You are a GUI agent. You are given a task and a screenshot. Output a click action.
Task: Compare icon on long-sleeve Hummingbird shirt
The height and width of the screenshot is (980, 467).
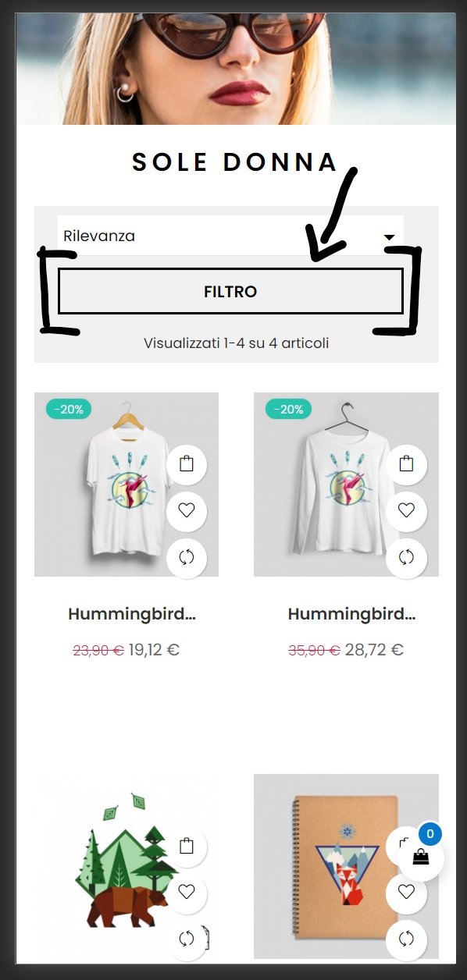tap(406, 557)
